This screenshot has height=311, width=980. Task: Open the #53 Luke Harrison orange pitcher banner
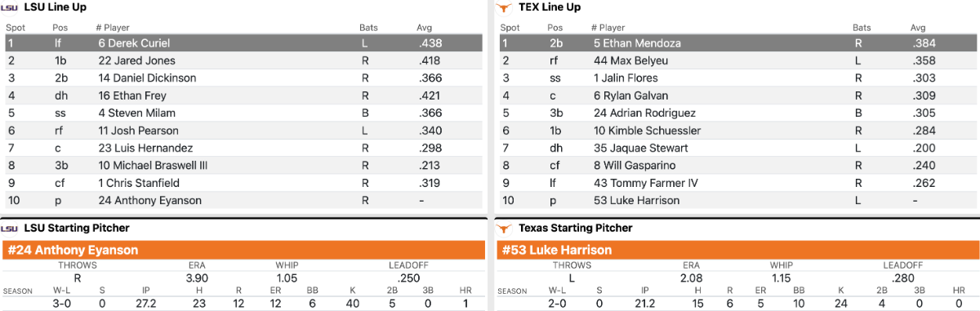[x=738, y=250]
